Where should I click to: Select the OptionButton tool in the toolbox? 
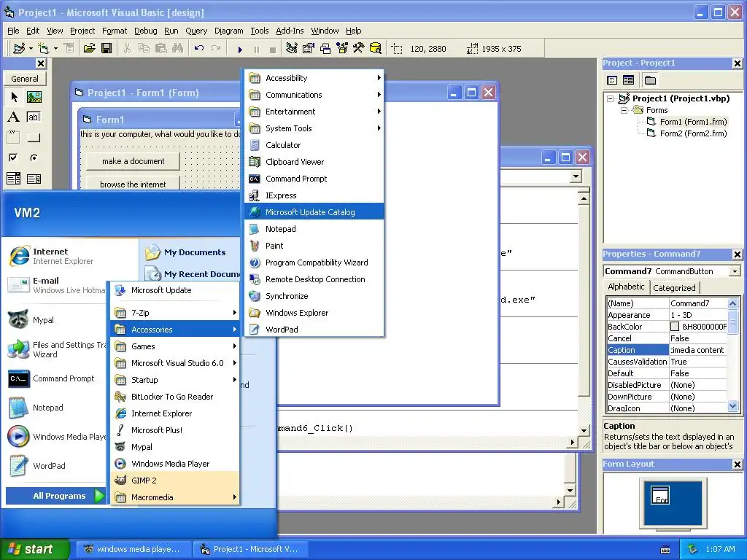(34, 157)
